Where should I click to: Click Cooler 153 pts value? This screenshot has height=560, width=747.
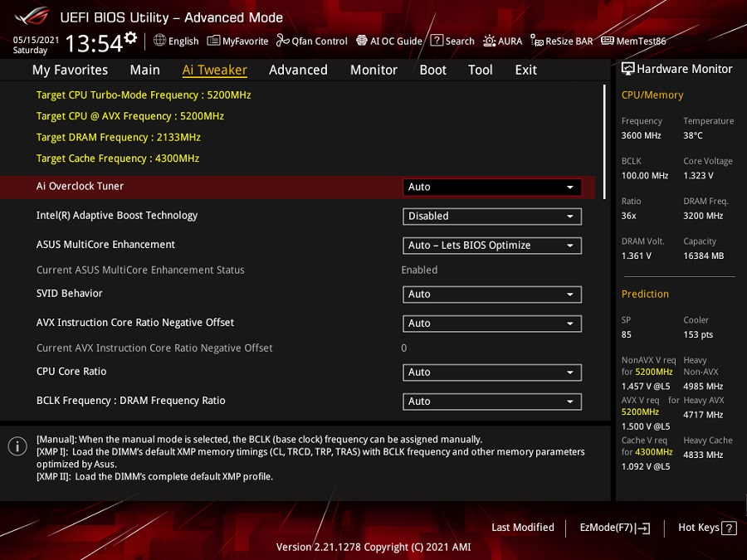click(x=698, y=334)
